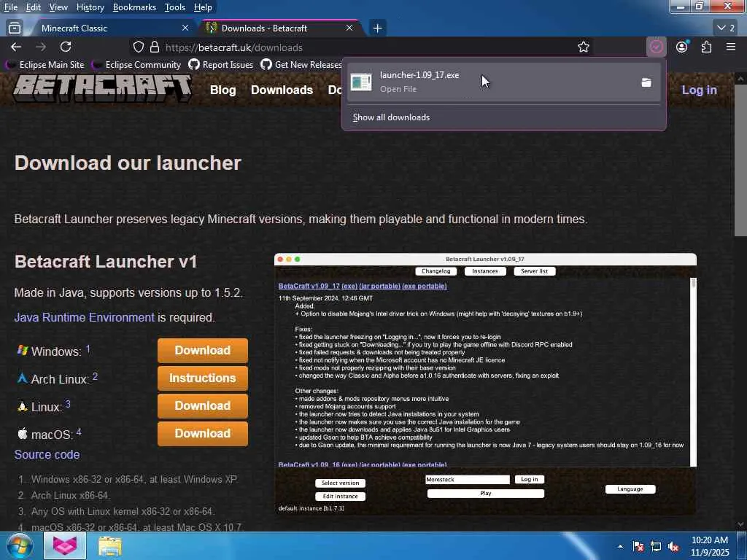Select the Downloads - Betacraft tab
The width and height of the screenshot is (747, 560).
click(281, 28)
